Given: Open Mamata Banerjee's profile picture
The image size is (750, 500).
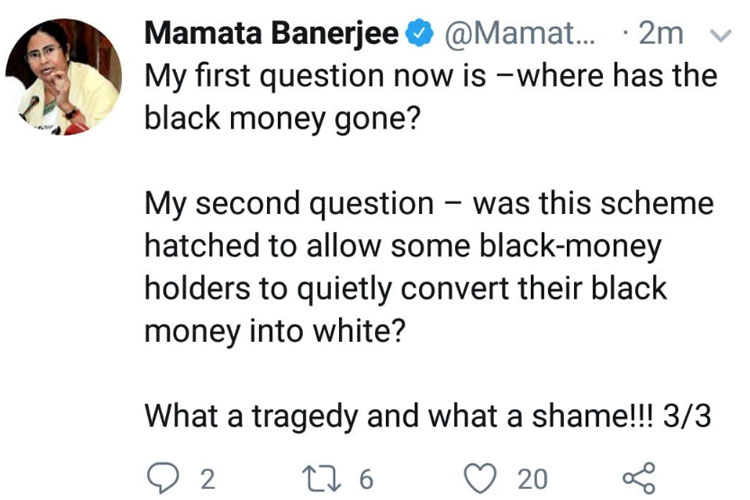Looking at the screenshot, I should pyautogui.click(x=62, y=77).
